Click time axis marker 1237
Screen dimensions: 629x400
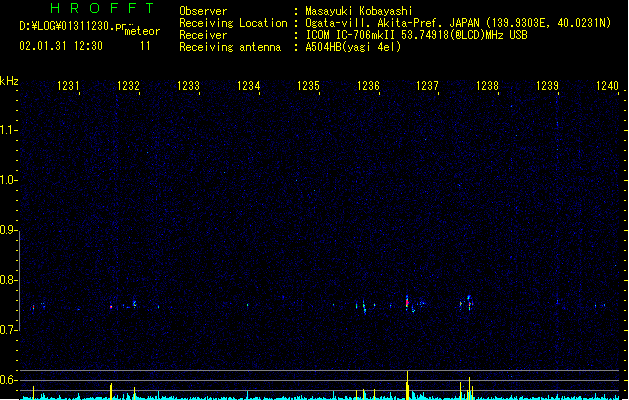427,86
